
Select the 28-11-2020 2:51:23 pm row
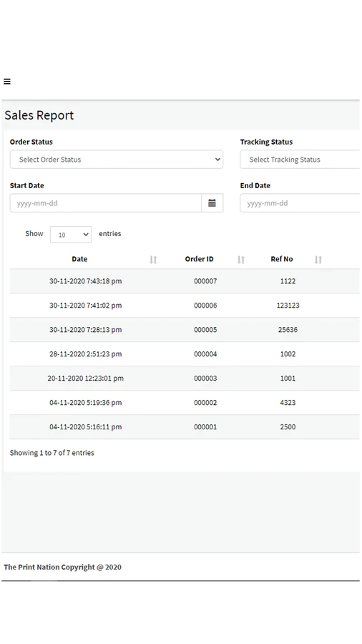pos(185,354)
